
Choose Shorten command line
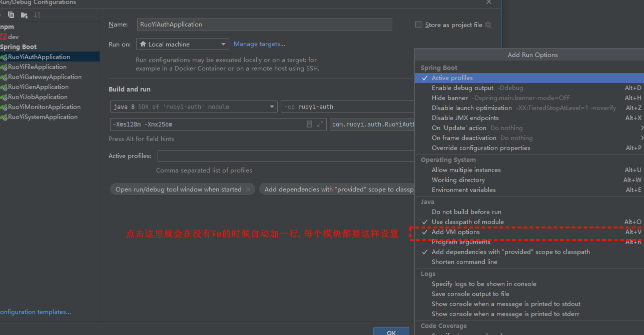[529, 262]
